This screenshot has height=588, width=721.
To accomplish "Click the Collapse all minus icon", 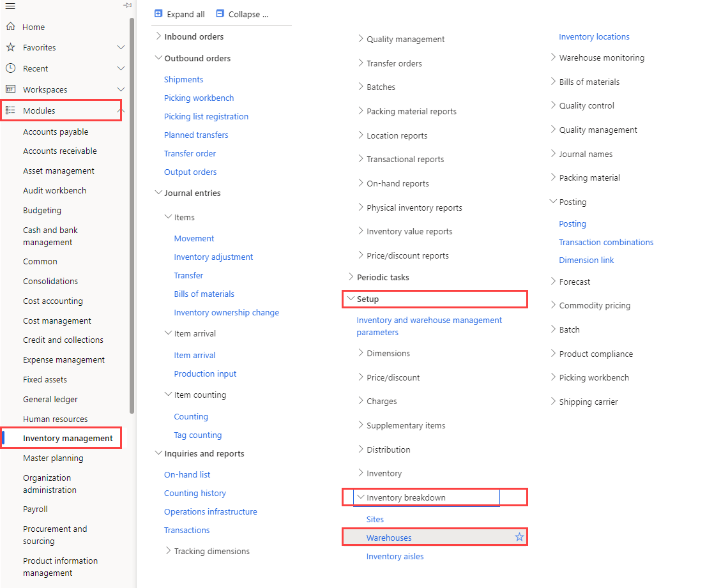I will point(220,14).
